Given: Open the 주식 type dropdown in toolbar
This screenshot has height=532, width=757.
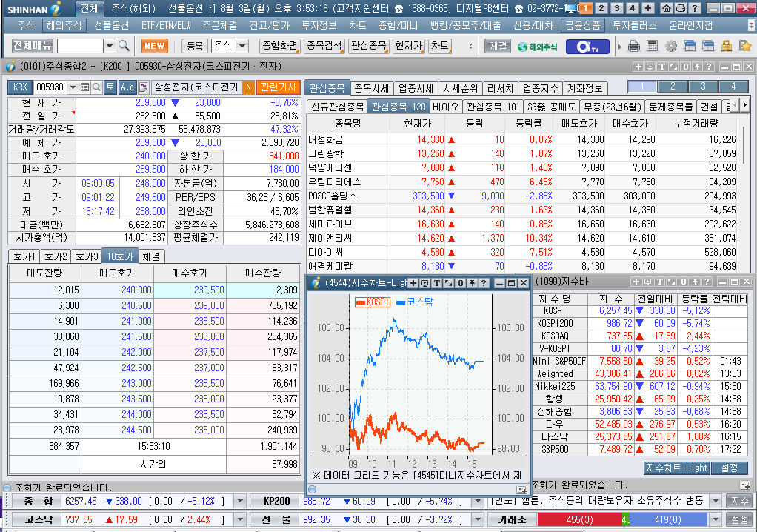Looking at the screenshot, I should click(242, 46).
